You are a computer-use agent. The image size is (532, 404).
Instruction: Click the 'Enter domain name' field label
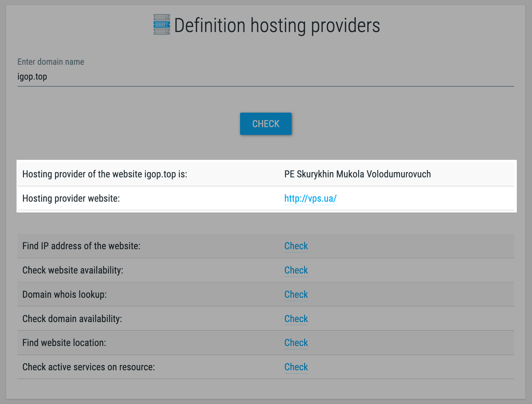pyautogui.click(x=51, y=62)
